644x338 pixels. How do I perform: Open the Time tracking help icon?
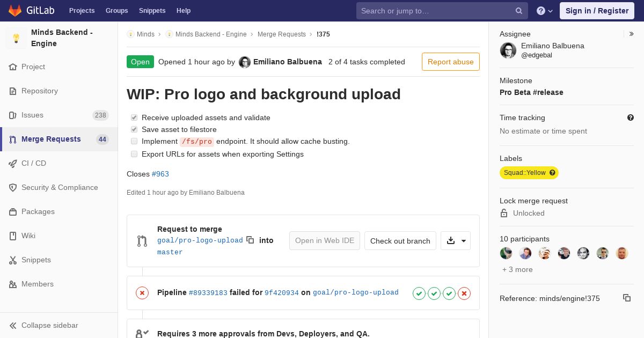tap(631, 117)
